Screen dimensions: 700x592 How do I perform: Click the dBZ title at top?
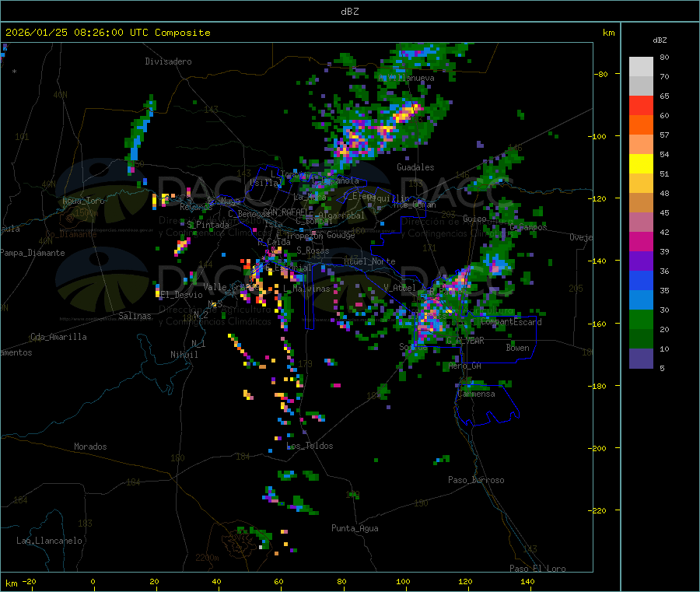[349, 12]
